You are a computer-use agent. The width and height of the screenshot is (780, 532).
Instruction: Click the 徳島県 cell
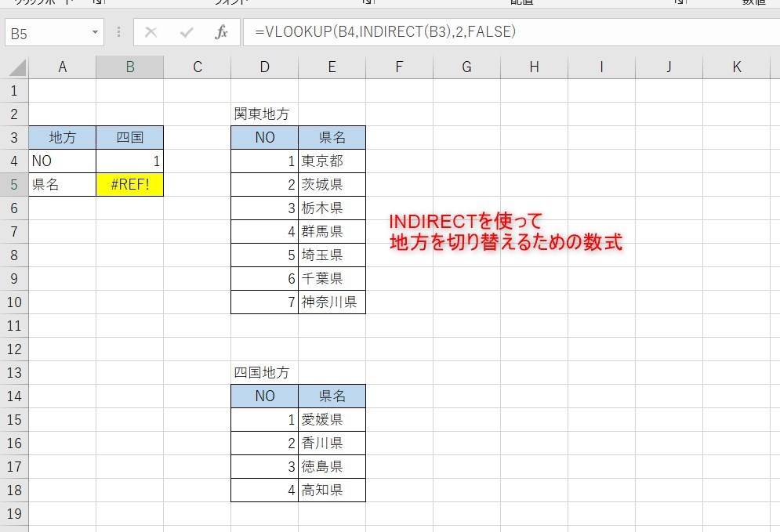point(332,466)
